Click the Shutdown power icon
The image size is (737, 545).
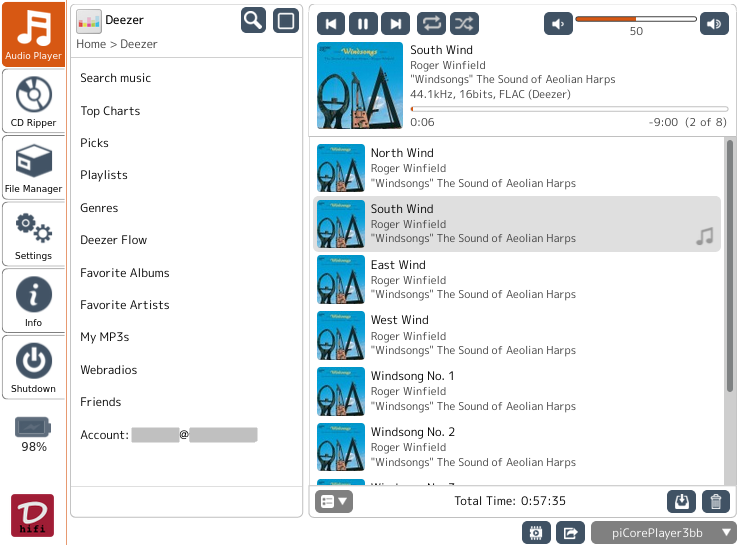34,361
